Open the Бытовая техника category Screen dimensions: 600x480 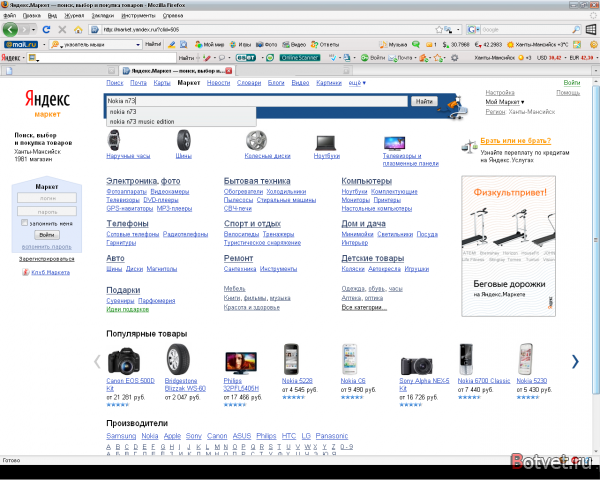tap(257, 181)
